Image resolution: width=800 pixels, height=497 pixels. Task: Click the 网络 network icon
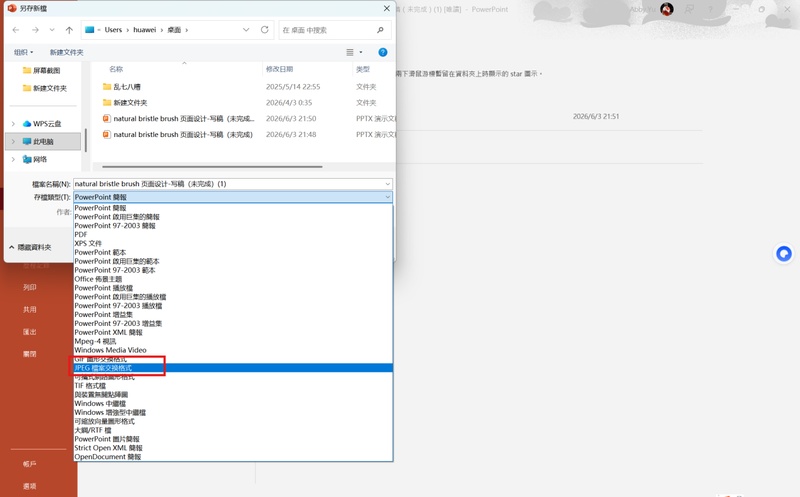27,159
